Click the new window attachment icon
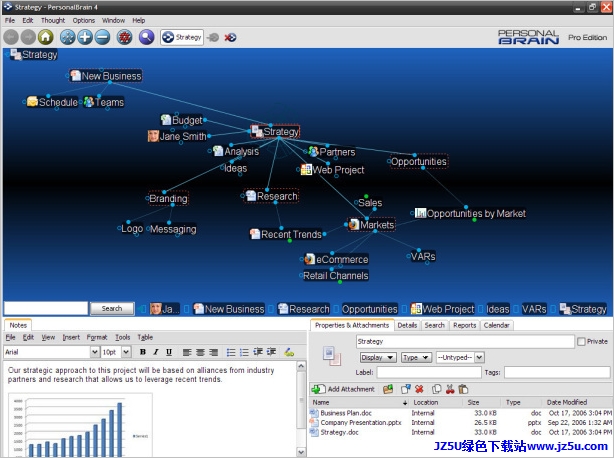 click(406, 389)
